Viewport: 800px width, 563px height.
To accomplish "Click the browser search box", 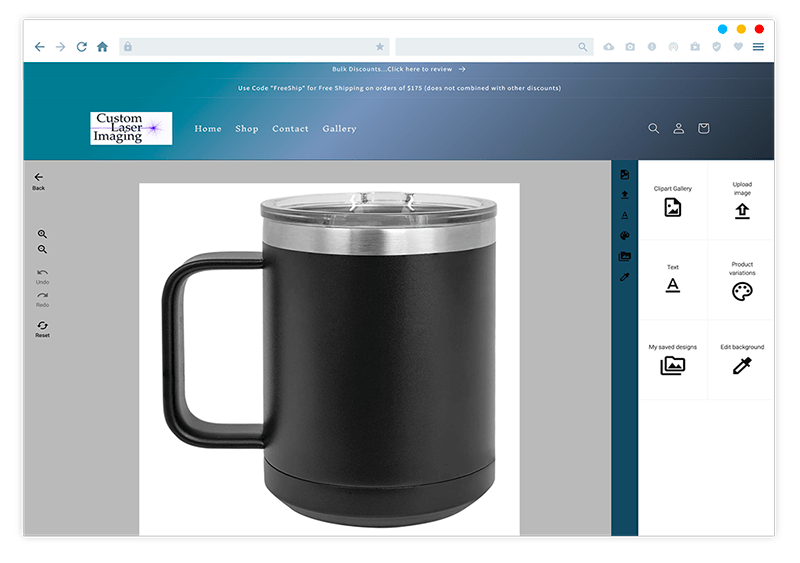I will [x=494, y=47].
